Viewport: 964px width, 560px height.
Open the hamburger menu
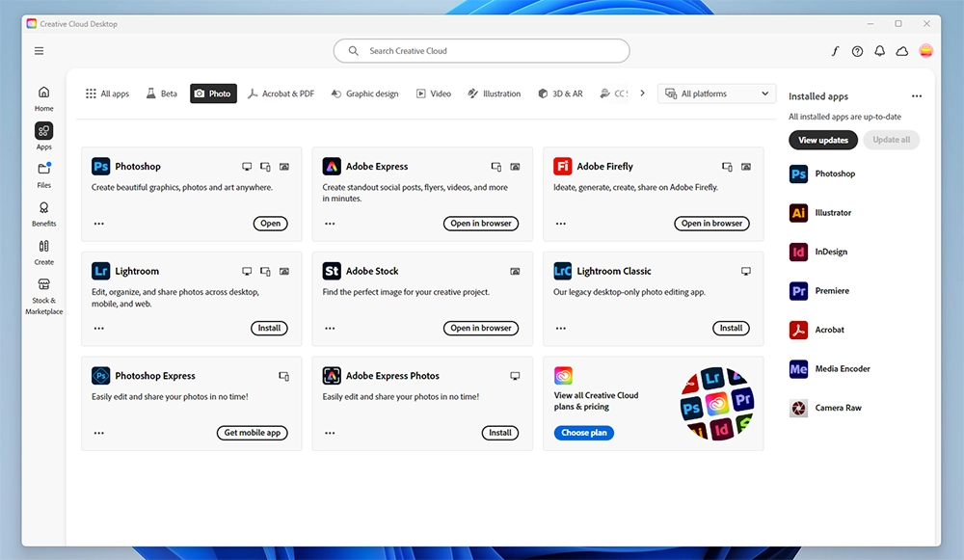click(x=39, y=51)
